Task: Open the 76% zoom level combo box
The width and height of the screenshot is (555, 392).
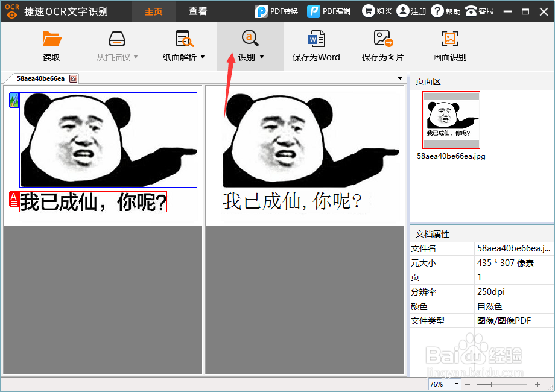Action: tap(444, 384)
